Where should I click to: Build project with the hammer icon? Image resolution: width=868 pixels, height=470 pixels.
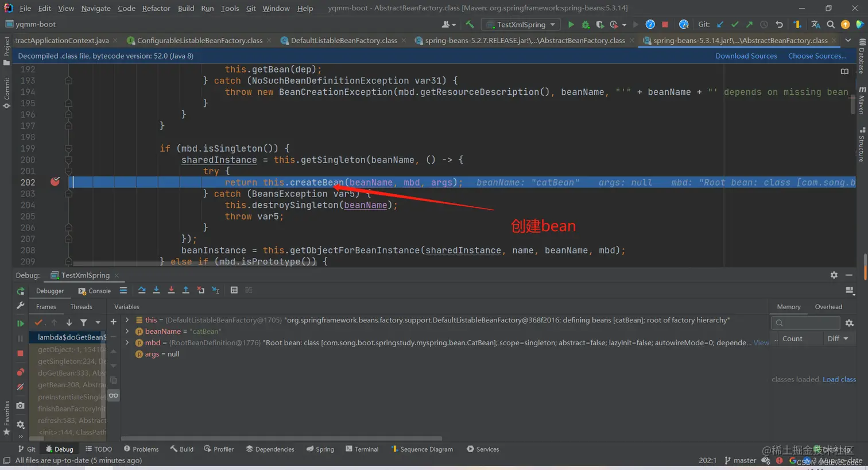point(470,25)
